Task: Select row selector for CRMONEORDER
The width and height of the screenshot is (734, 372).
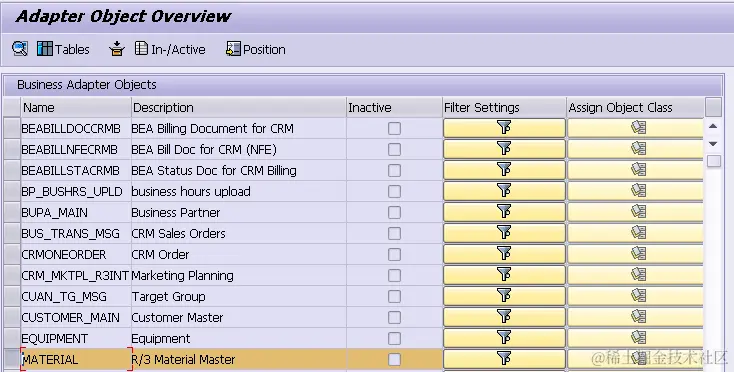Action: point(12,255)
